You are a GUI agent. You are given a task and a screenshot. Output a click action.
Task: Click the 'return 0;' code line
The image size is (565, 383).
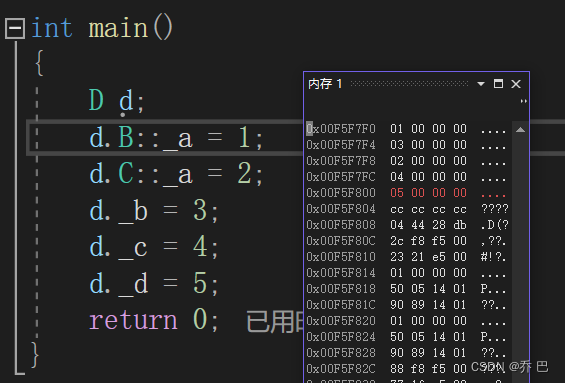154,320
